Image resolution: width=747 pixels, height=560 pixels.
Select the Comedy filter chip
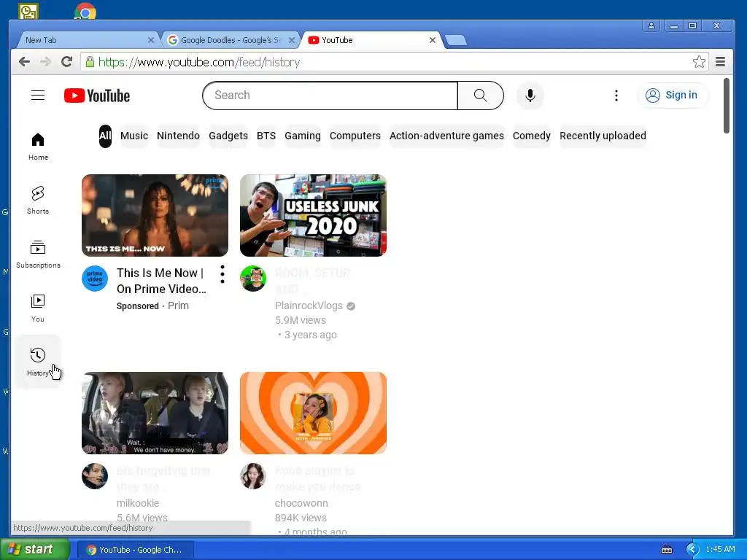point(531,136)
